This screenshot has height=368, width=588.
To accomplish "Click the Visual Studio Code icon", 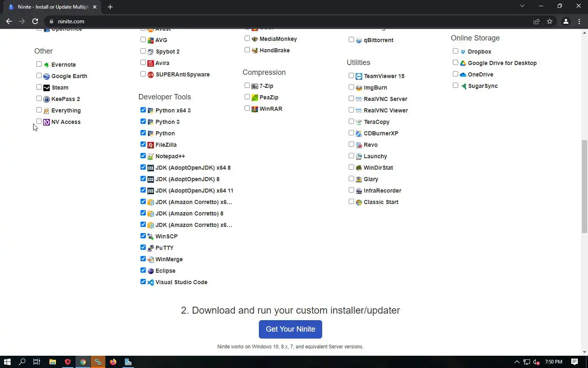I will [151, 282].
